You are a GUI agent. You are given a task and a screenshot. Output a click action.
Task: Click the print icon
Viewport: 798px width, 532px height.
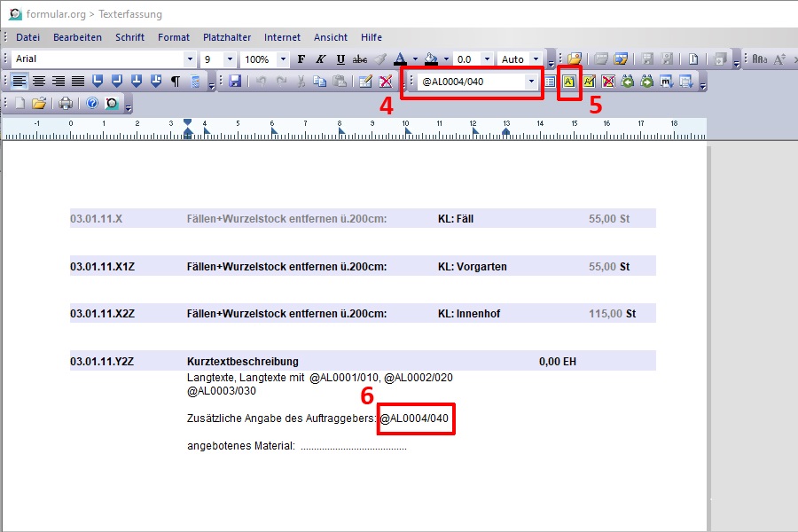click(x=66, y=104)
